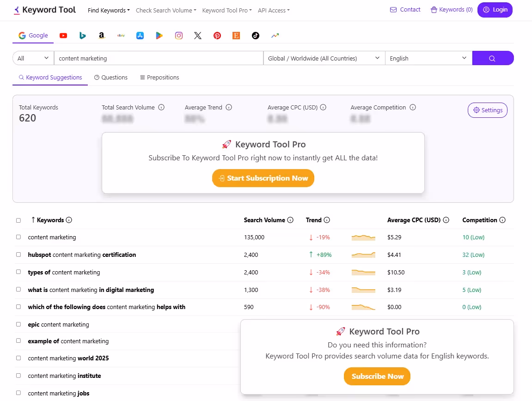
Task: Select the Bing platform icon
Action: coord(82,36)
